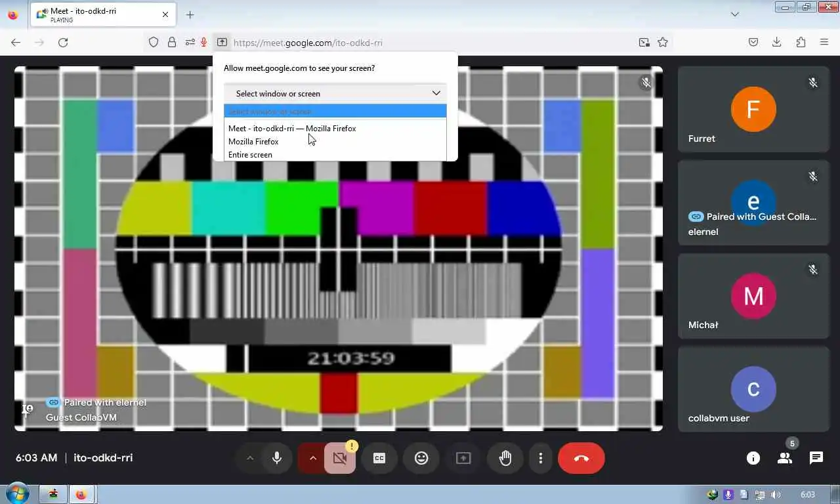The image size is (840, 504).
Task: Toggle the camera button with warning badge
Action: pos(340,458)
